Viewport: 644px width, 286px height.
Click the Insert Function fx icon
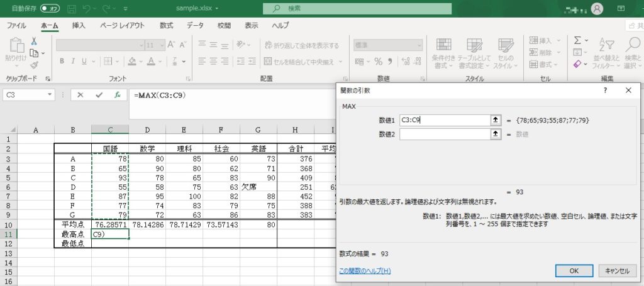[117, 95]
